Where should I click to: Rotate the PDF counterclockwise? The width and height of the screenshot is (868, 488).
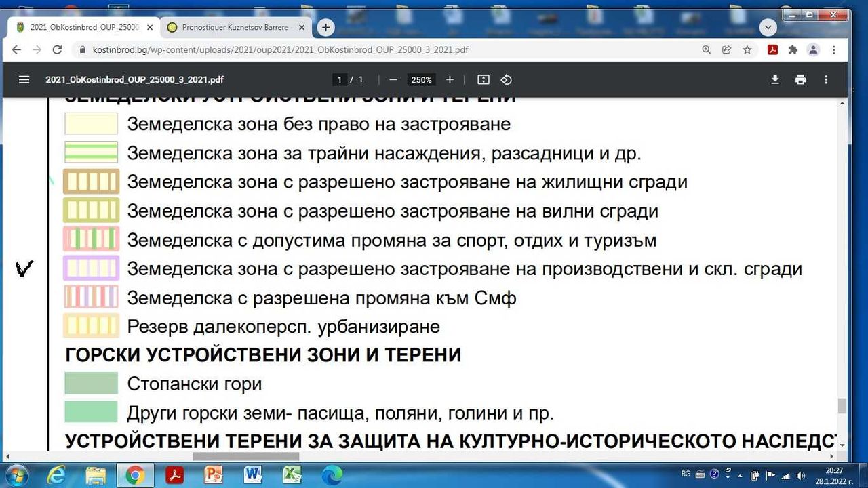506,79
